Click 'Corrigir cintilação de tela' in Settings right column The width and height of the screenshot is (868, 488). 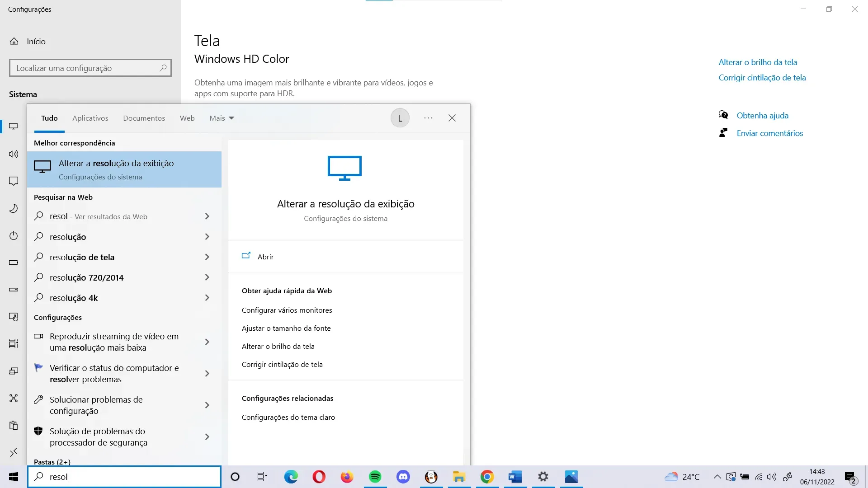(762, 78)
